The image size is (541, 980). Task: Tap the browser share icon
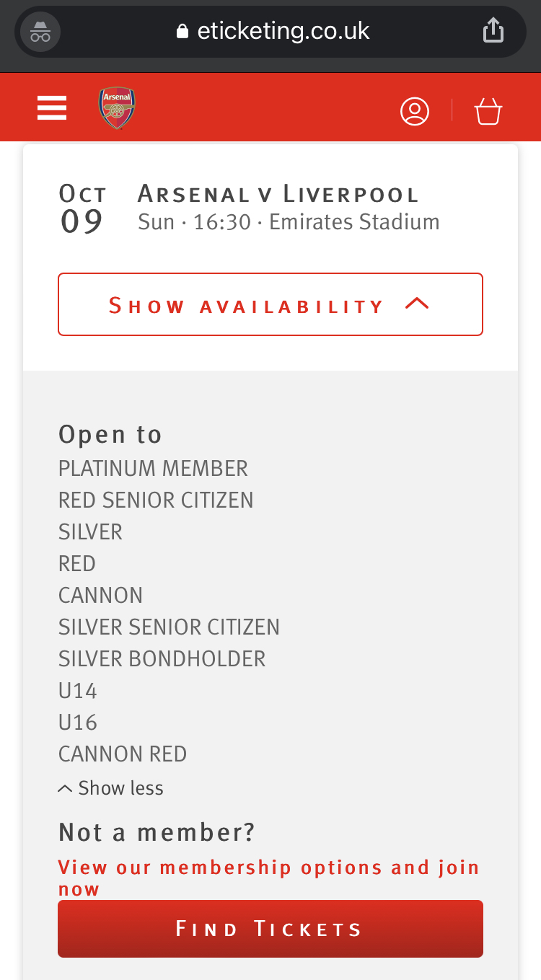(x=493, y=30)
